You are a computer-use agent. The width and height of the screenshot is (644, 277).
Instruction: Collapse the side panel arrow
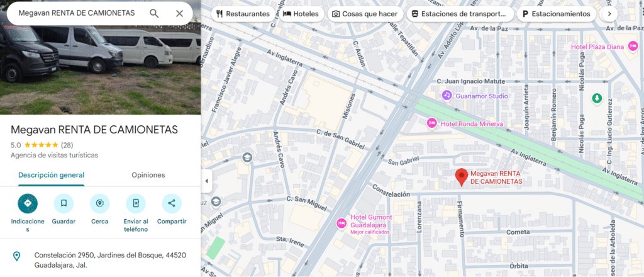pos(206,181)
